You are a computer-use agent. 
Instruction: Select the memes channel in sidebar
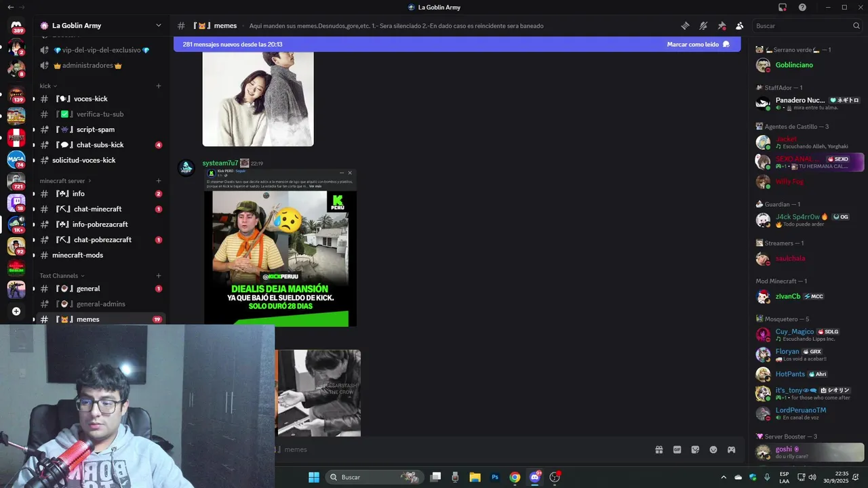(x=101, y=319)
